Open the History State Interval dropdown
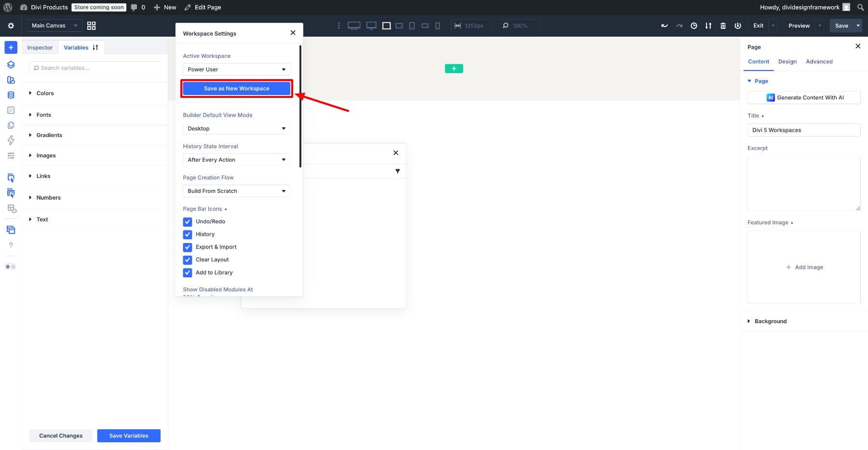The width and height of the screenshot is (868, 450). (x=236, y=160)
